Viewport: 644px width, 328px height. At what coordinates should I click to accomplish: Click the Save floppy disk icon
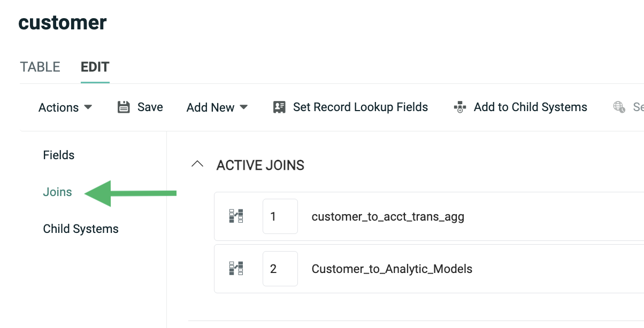point(124,107)
